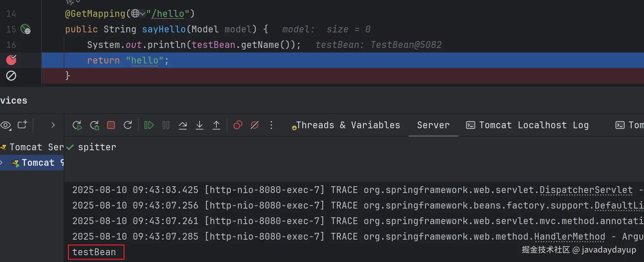
Task: Open the DispatcherServlet link in log
Action: pos(586,190)
